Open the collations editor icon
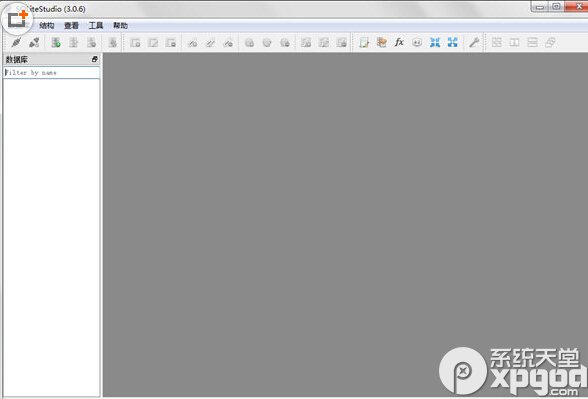This screenshot has width=588, height=399. point(417,42)
